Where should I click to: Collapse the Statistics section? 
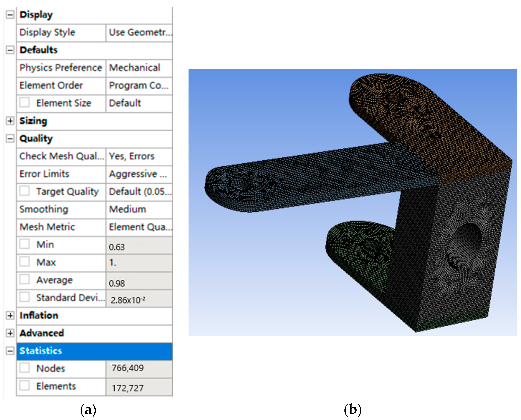(10, 351)
